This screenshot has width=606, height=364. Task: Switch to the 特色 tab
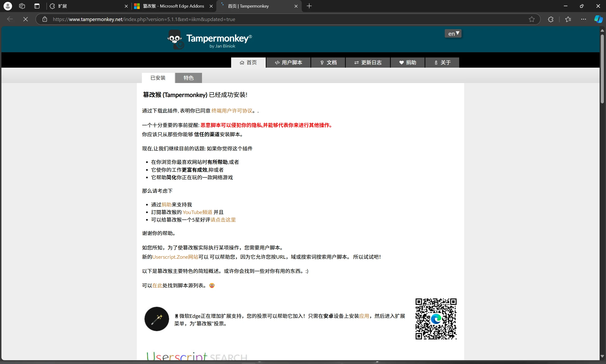188,78
